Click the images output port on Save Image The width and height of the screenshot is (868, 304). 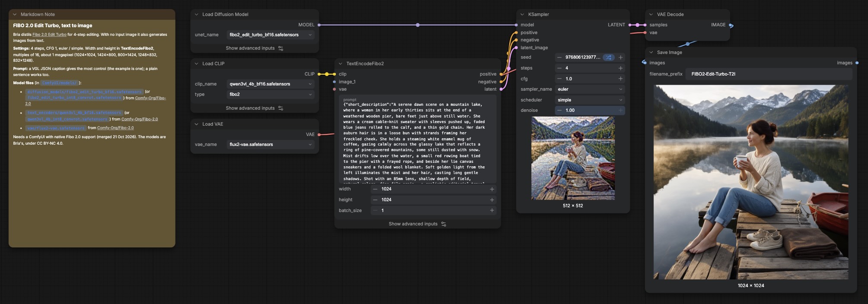click(x=857, y=63)
